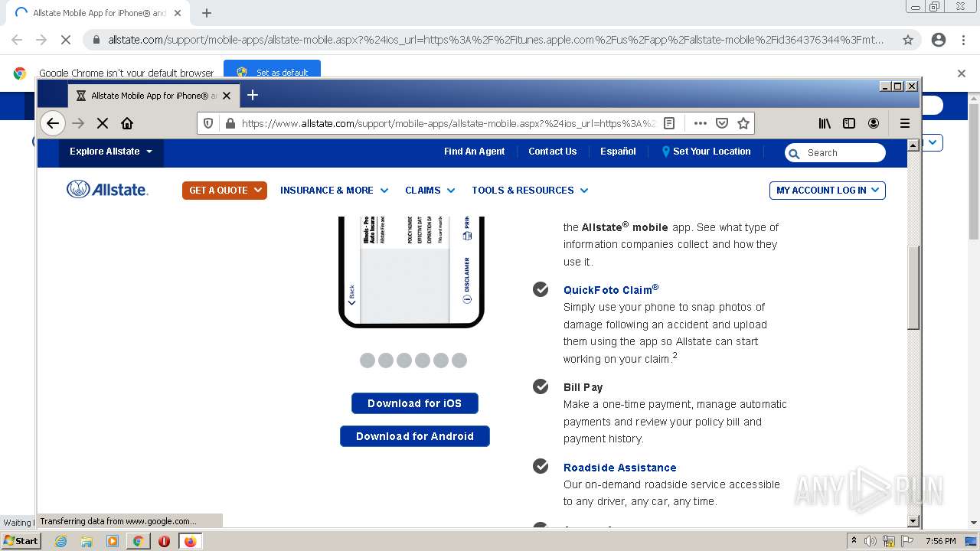
Task: Open Roadside Assistance link
Action: [x=620, y=468]
